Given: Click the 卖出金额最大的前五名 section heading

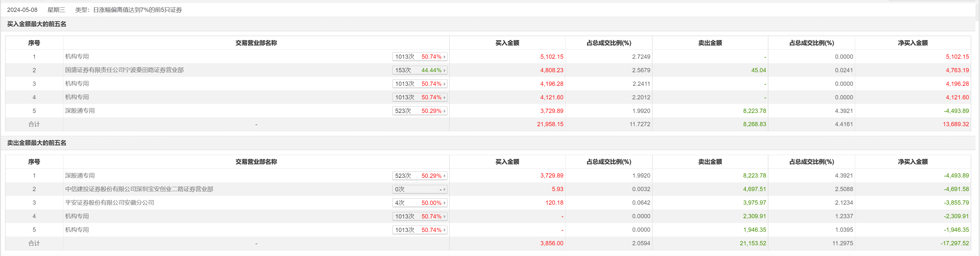Looking at the screenshot, I should click(37, 143).
